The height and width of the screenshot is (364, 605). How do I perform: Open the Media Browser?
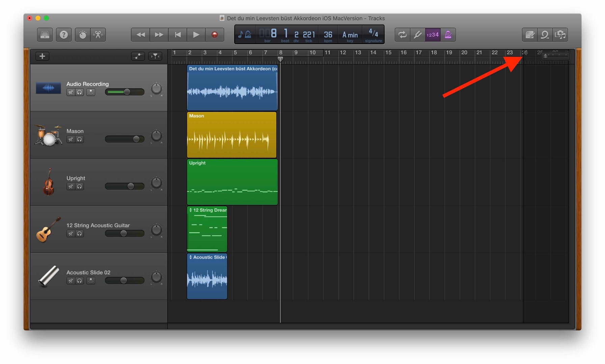560,34
